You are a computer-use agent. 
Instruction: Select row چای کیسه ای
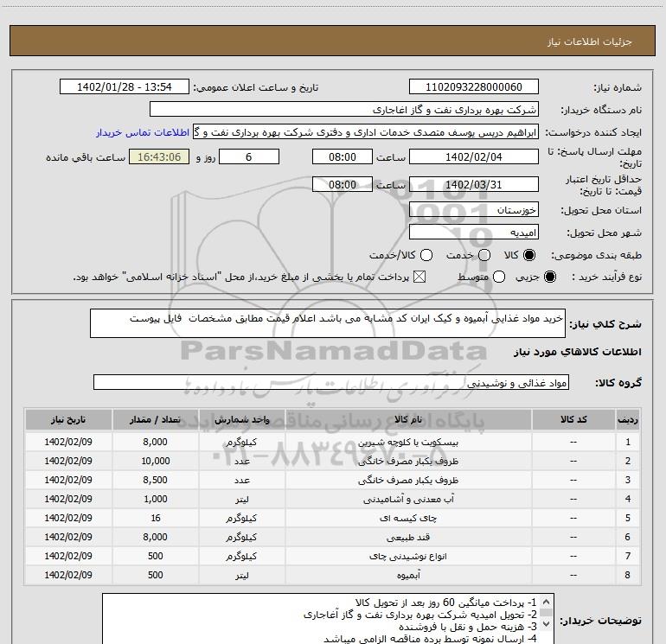(x=333, y=518)
